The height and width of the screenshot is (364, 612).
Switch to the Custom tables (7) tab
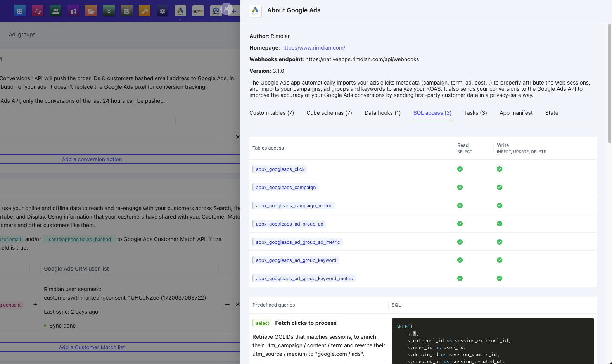[x=271, y=113]
